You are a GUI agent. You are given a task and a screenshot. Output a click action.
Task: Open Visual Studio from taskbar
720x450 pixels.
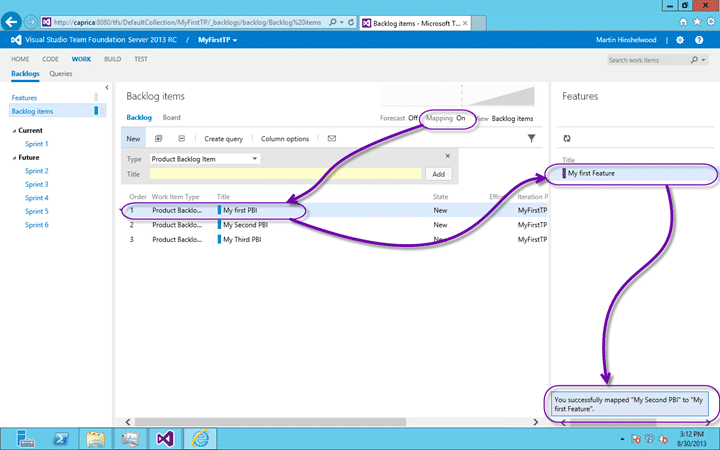tap(165, 439)
